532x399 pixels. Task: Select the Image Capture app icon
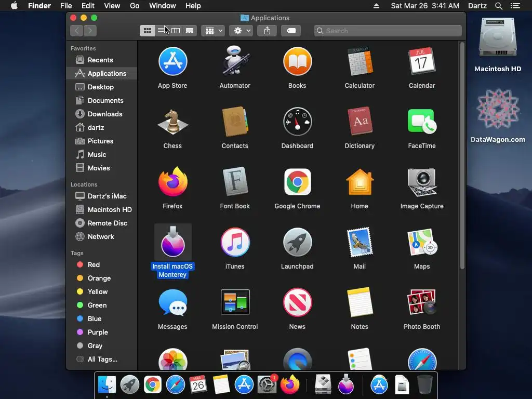(422, 182)
